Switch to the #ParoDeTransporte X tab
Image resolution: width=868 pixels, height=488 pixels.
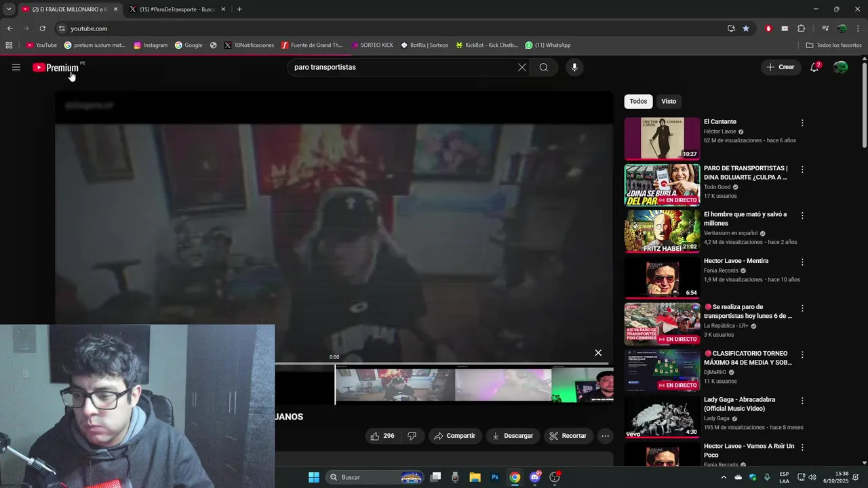(178, 9)
